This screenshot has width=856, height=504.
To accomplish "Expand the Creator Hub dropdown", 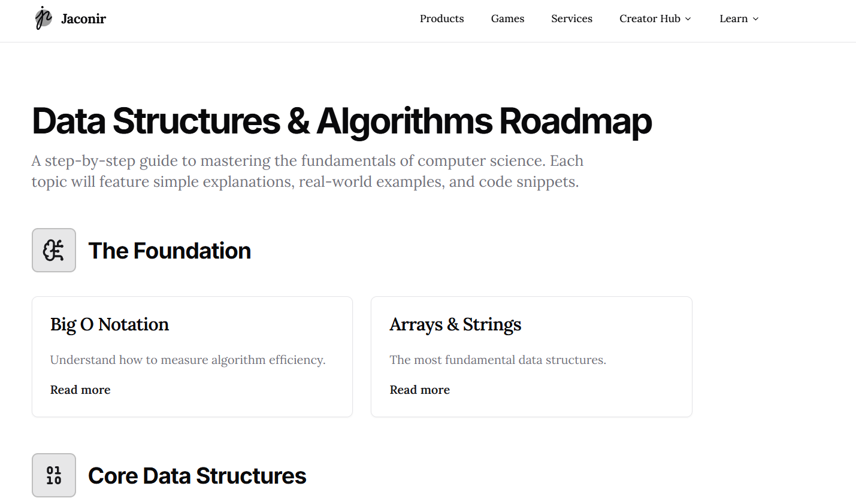I will click(x=655, y=19).
